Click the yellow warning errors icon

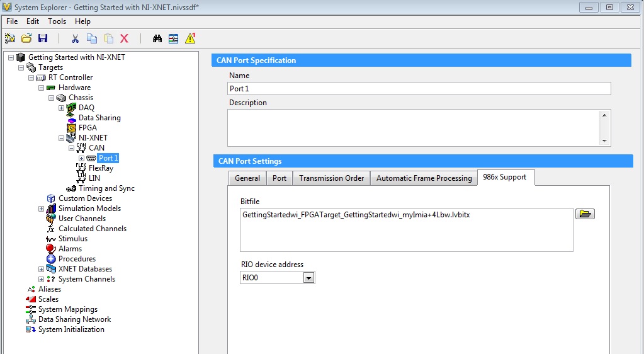coord(190,38)
